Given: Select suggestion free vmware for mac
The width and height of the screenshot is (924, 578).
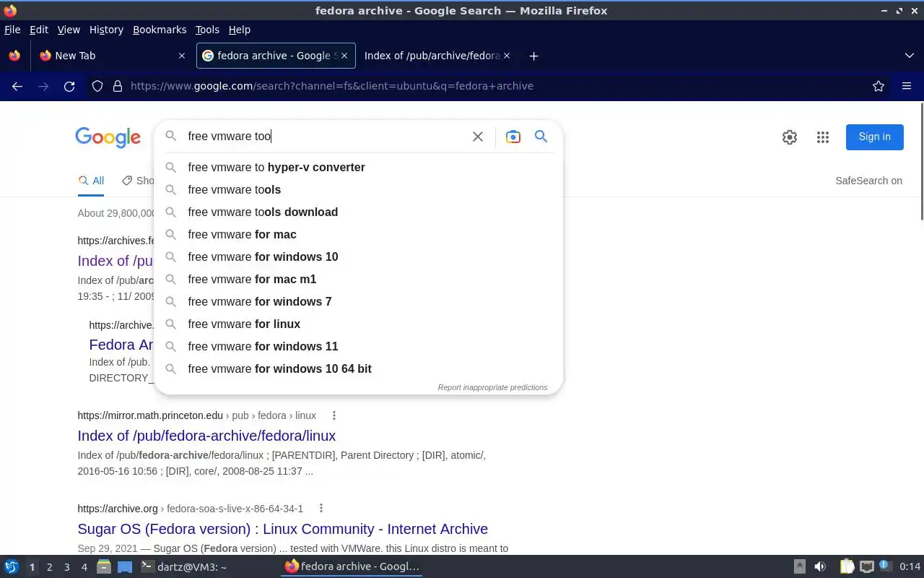Looking at the screenshot, I should 358,234.
